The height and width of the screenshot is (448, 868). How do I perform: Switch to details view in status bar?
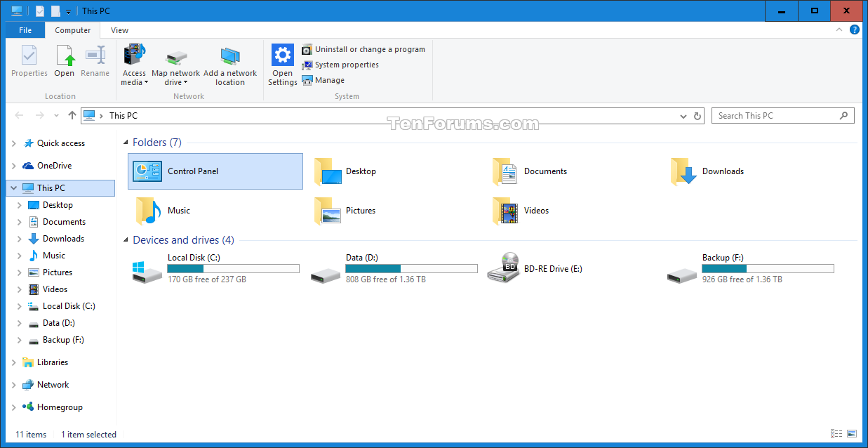coord(836,434)
